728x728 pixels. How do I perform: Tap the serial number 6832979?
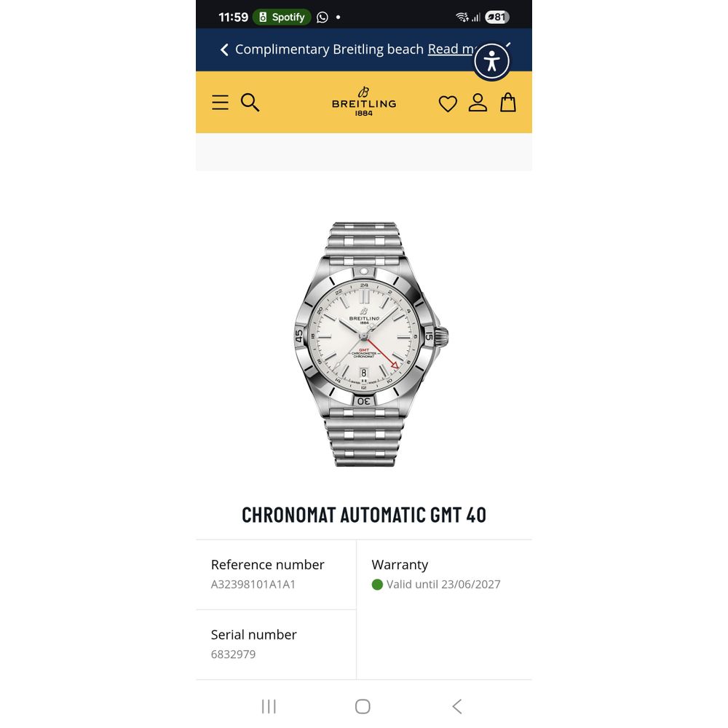point(233,654)
